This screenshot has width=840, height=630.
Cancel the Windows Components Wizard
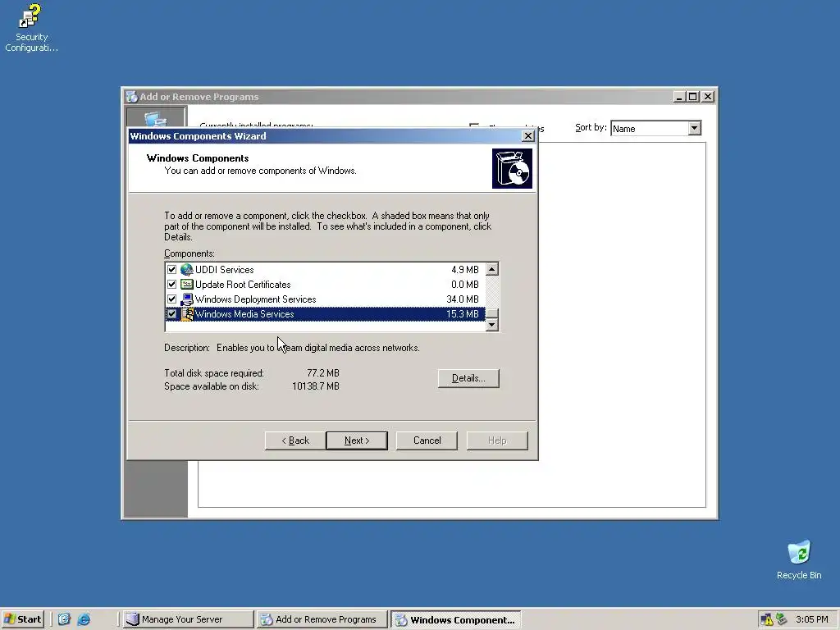[x=427, y=441]
